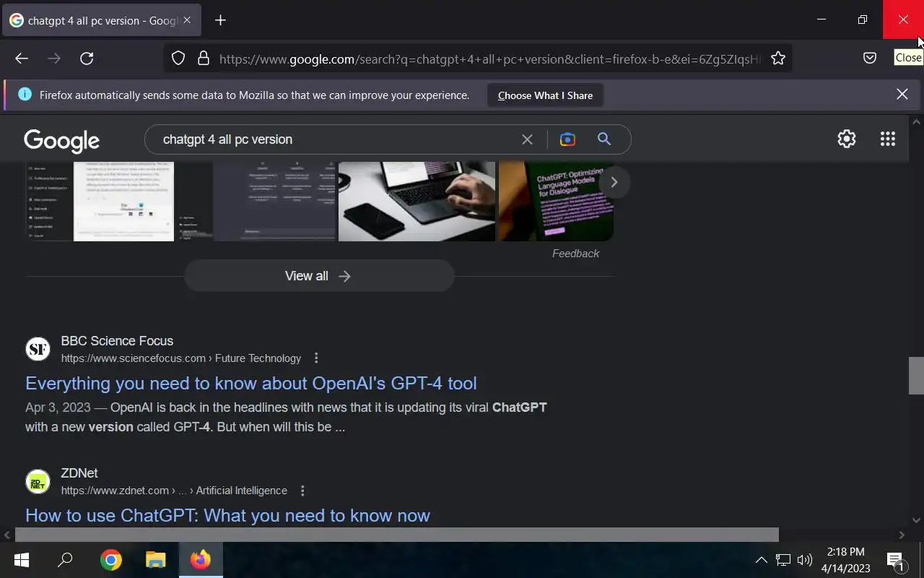The height and width of the screenshot is (578, 924).
Task: Click the Google logo
Action: (x=61, y=140)
